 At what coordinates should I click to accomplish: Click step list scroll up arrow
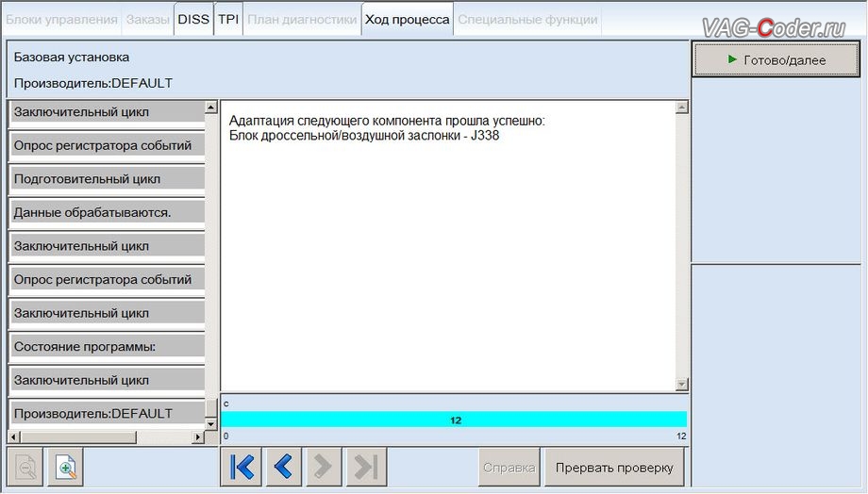[211, 107]
